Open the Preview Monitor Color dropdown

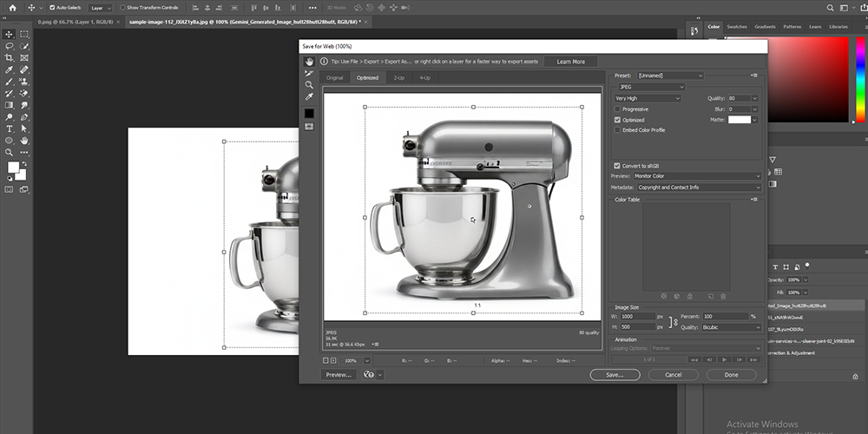698,176
